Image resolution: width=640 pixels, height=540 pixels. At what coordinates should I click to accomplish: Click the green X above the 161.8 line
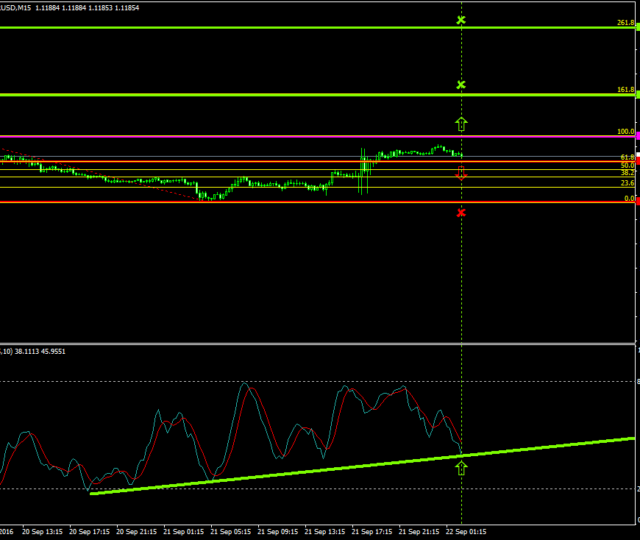click(461, 85)
